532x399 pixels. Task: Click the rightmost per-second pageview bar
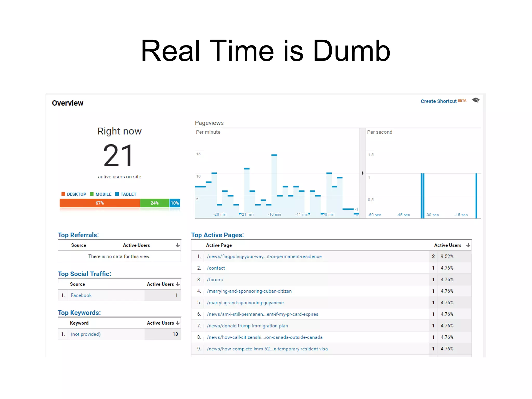[476, 196]
